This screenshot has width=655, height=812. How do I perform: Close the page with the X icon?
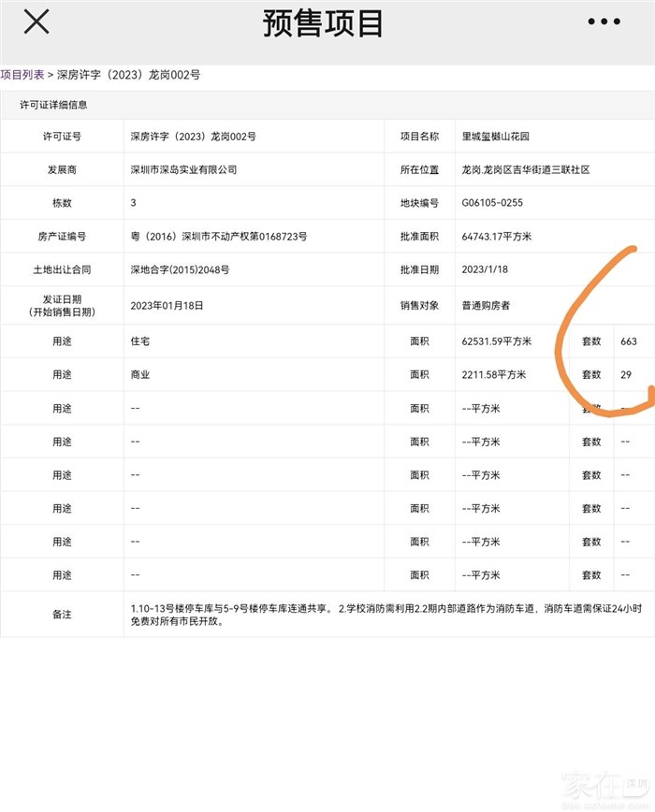pyautogui.click(x=36, y=22)
